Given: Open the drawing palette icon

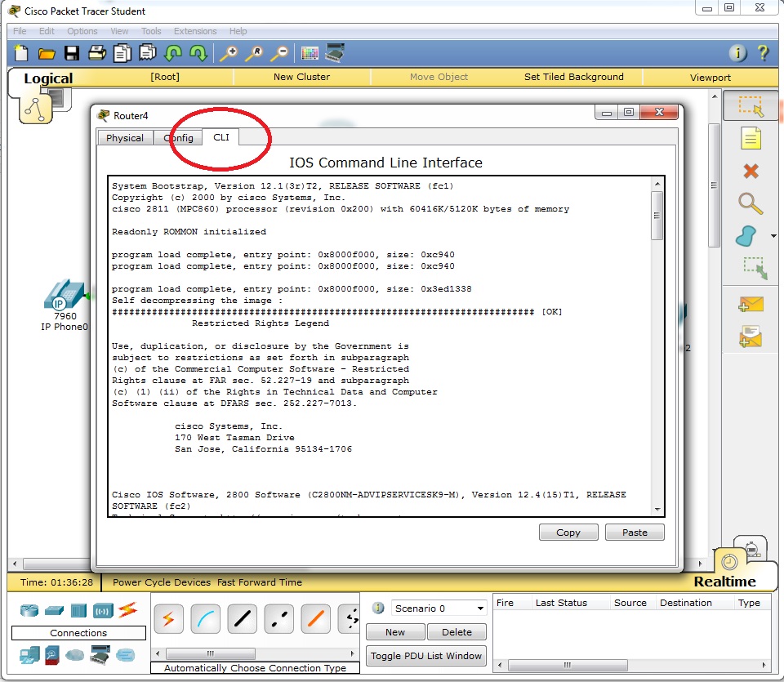Looking at the screenshot, I should tap(310, 53).
